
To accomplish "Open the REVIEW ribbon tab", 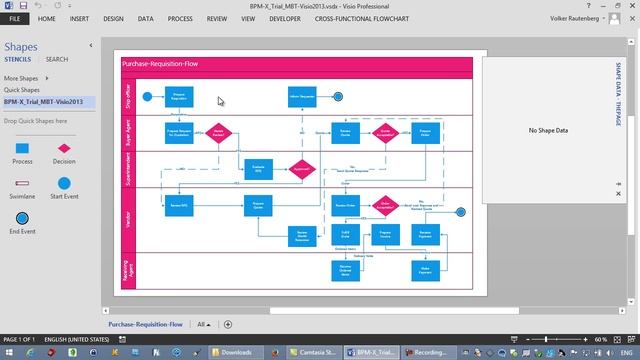I will pos(217,19).
